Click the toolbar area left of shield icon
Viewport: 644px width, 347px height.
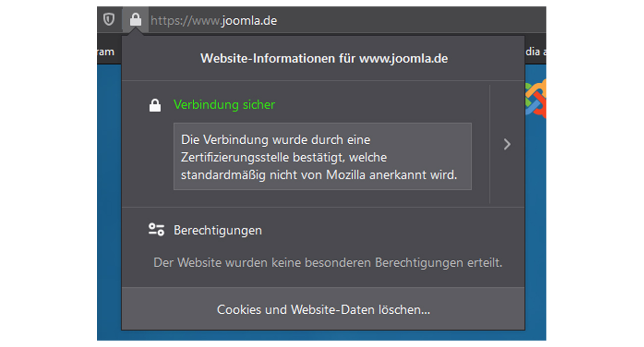coord(100,20)
